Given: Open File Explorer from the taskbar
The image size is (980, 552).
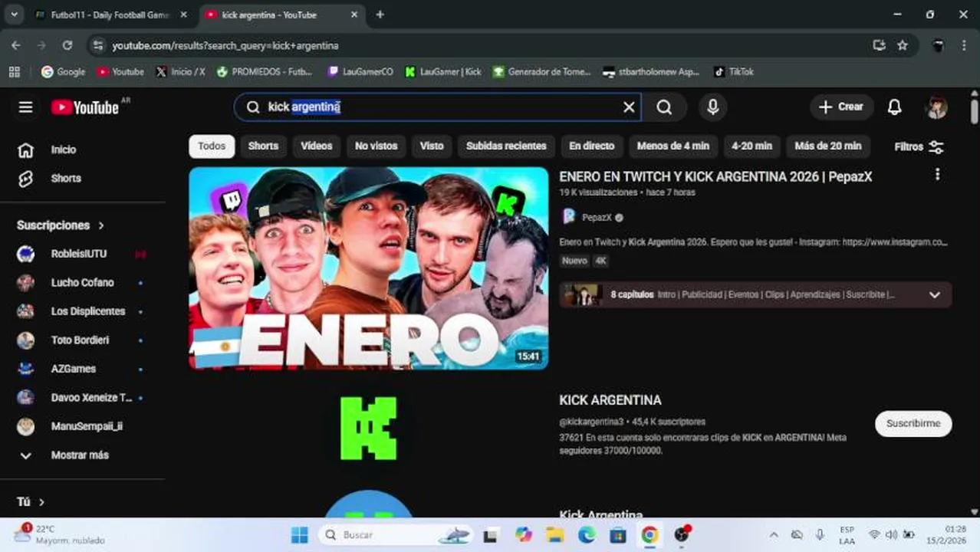Looking at the screenshot, I should 554,534.
